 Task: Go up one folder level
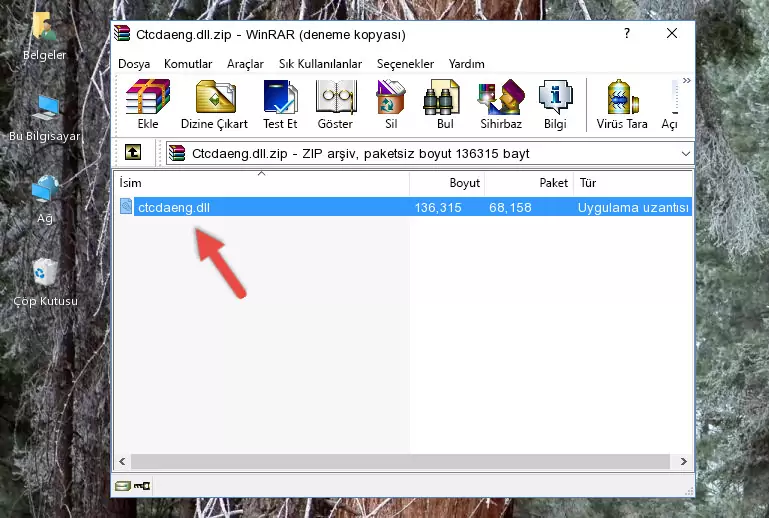point(133,153)
